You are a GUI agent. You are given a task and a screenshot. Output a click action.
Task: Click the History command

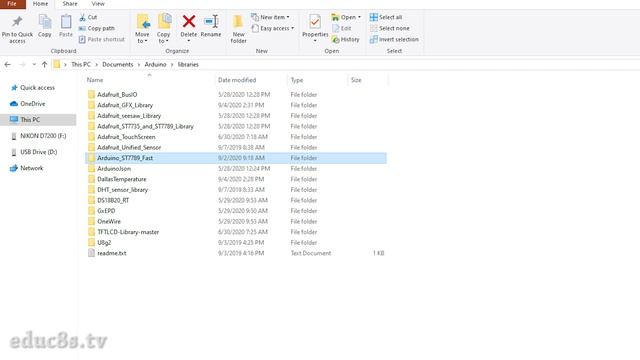tap(345, 40)
